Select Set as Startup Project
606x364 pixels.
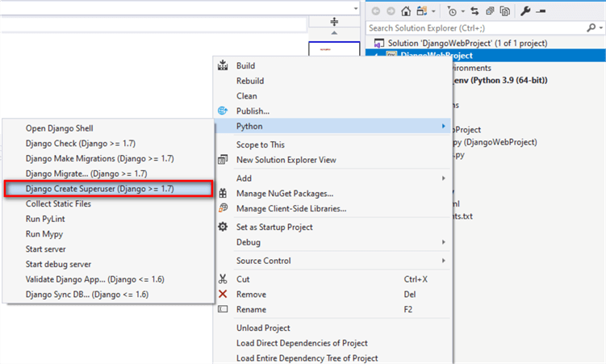click(274, 227)
